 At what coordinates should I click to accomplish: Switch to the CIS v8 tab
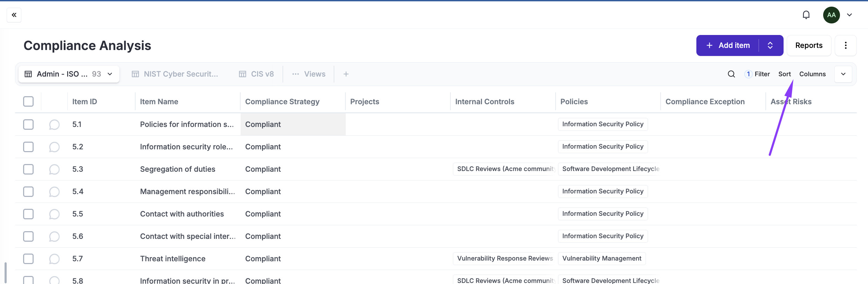(x=256, y=74)
